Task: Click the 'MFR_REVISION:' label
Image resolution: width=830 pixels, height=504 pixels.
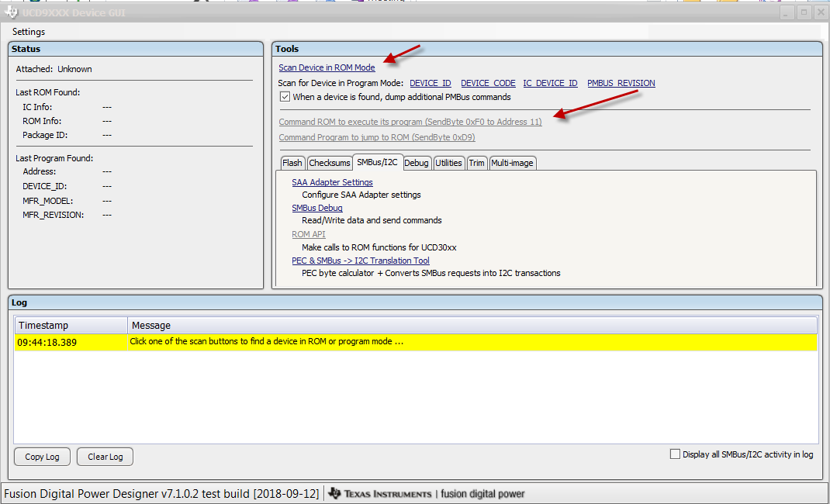Action: click(53, 216)
